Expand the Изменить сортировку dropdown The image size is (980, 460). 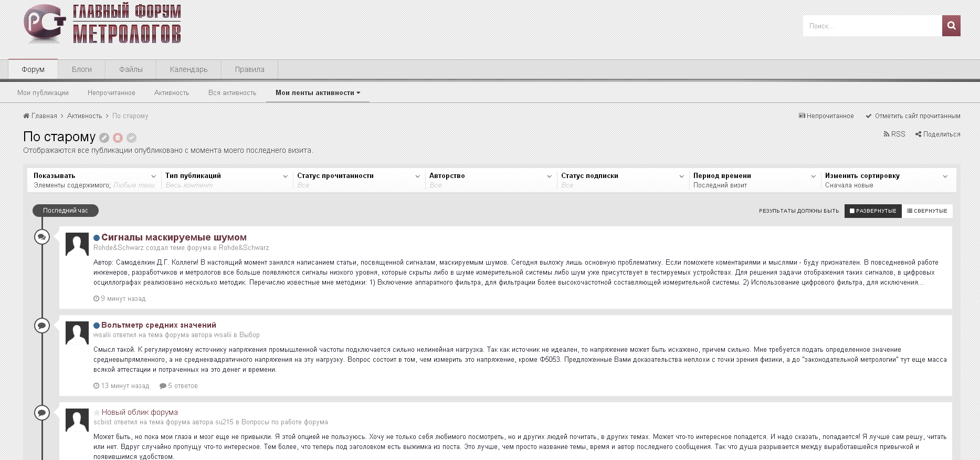886,180
